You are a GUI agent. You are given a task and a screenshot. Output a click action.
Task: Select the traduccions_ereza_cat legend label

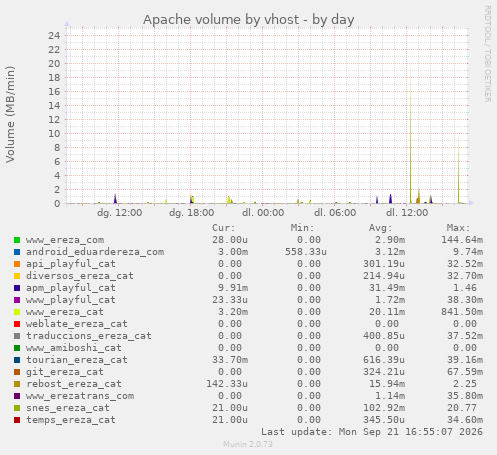pyautogui.click(x=89, y=336)
